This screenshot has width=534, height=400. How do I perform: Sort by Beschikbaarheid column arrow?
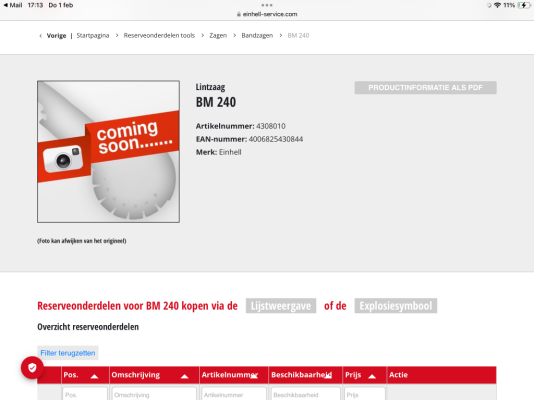(328, 376)
